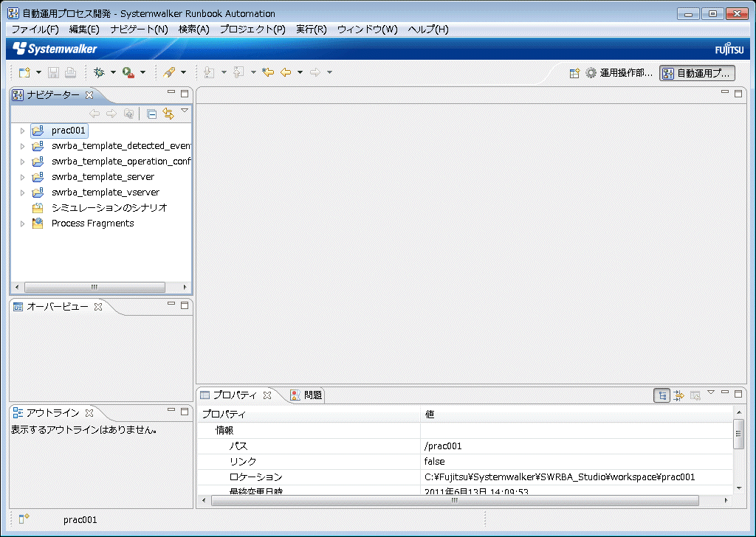The width and height of the screenshot is (756, 537).
Task: Expand swrba_template_vserver node
Action: (x=22, y=193)
